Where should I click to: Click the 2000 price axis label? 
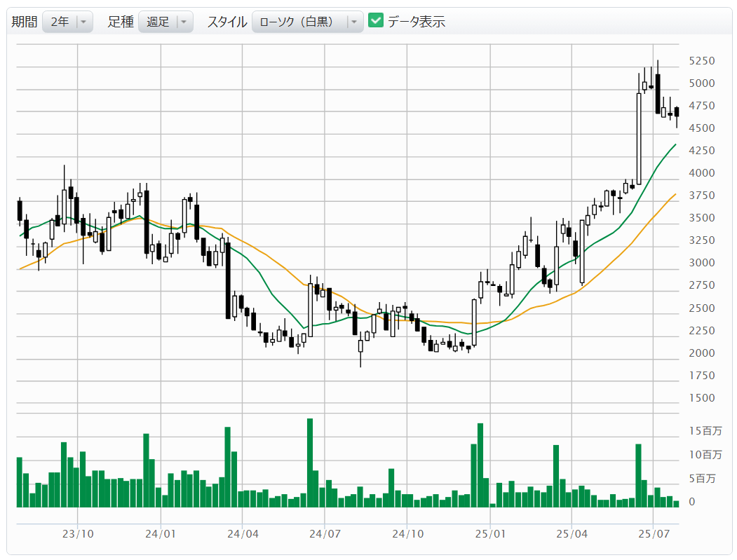702,353
